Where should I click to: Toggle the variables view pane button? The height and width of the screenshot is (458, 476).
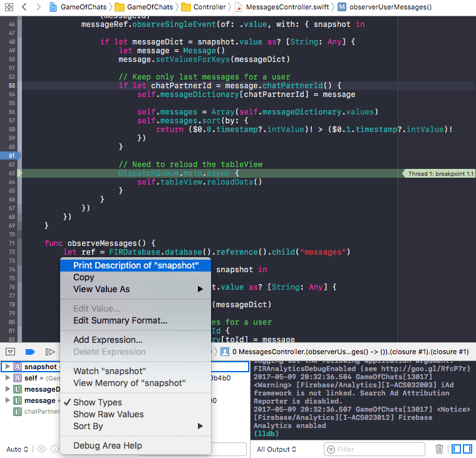point(456,449)
